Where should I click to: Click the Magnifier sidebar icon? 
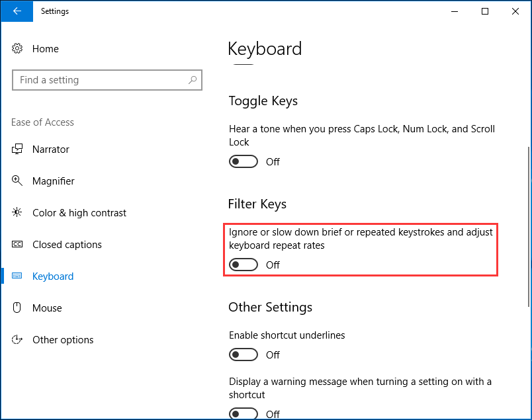point(18,181)
